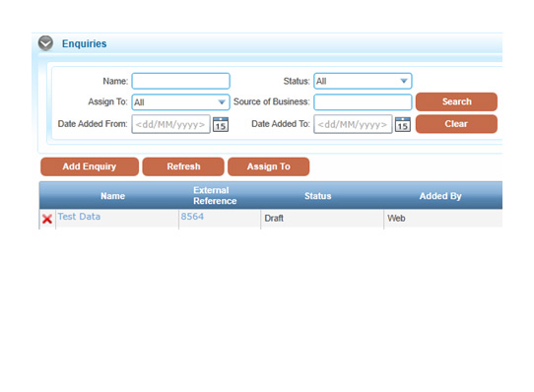Open the Date Added From calendar icon

tap(221, 124)
